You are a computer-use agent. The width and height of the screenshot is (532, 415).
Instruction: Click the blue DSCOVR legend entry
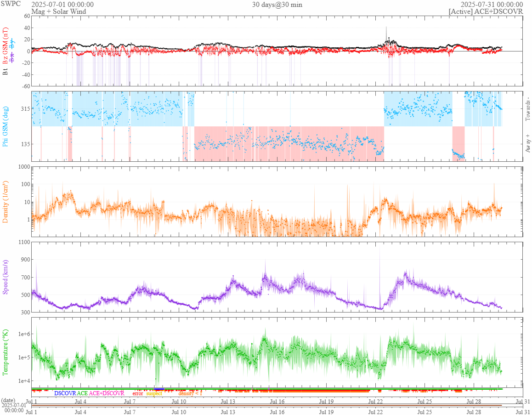point(65,393)
